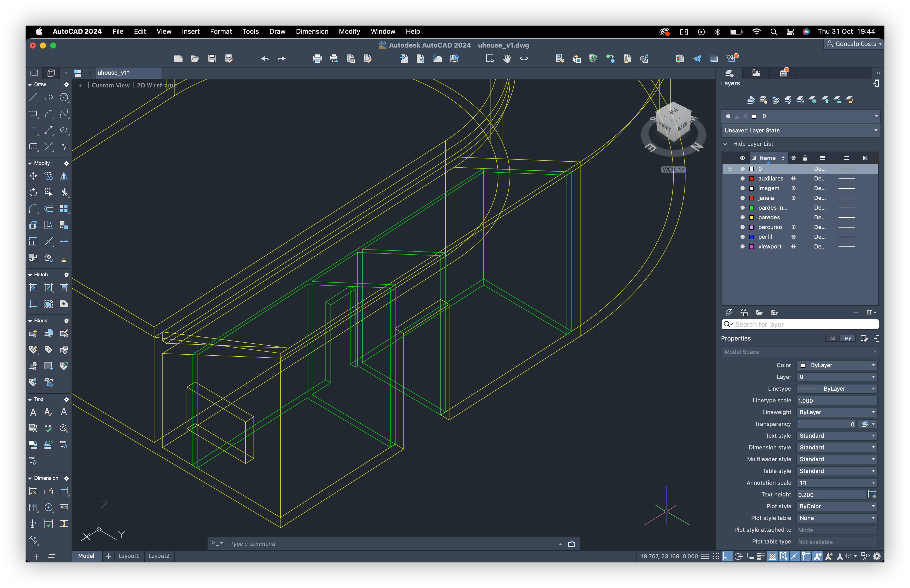Click the Print icon in toolbar
The width and height of the screenshot is (910, 588).
(317, 59)
